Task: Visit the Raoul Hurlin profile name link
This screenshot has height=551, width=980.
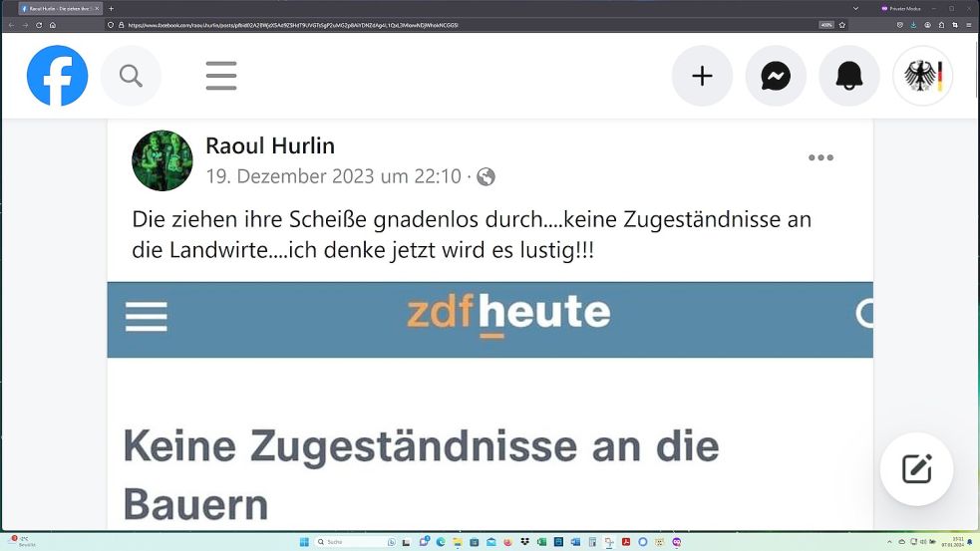Action: coord(270,145)
